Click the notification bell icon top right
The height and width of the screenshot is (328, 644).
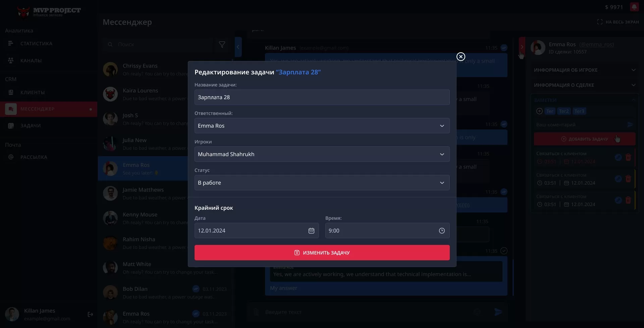tap(635, 7)
